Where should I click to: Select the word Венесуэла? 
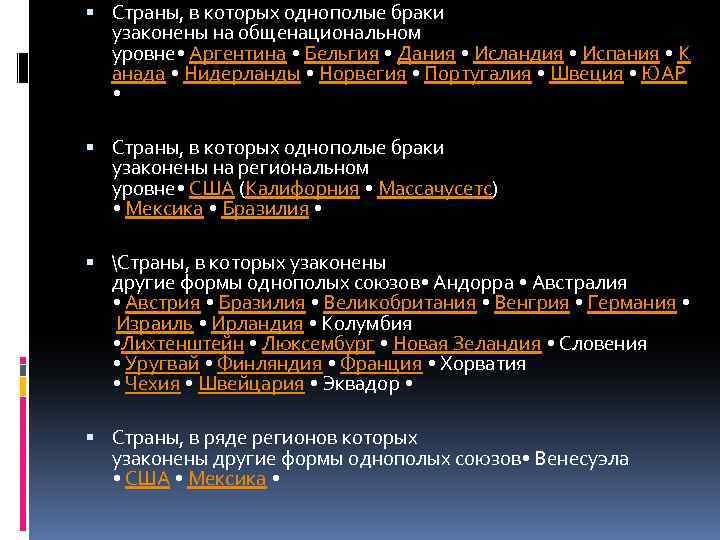coord(582,458)
